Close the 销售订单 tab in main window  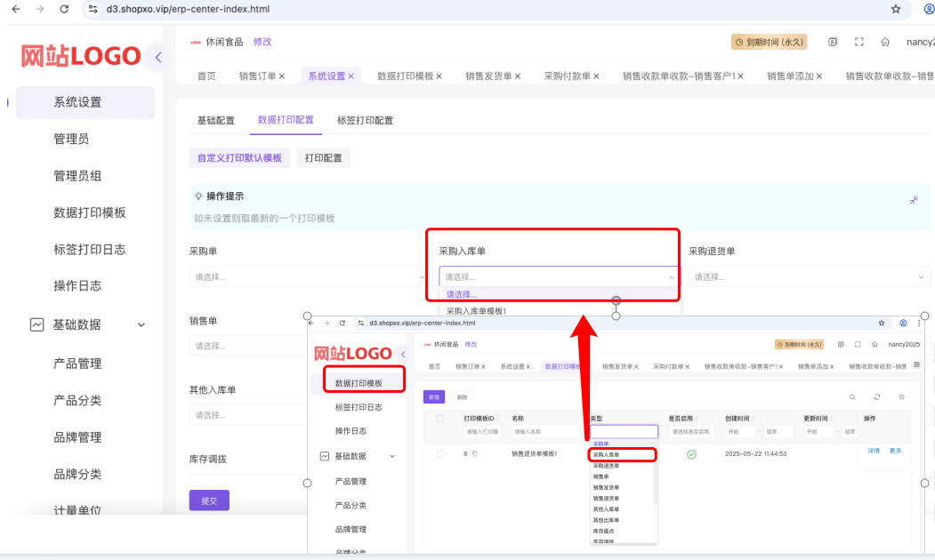[282, 76]
